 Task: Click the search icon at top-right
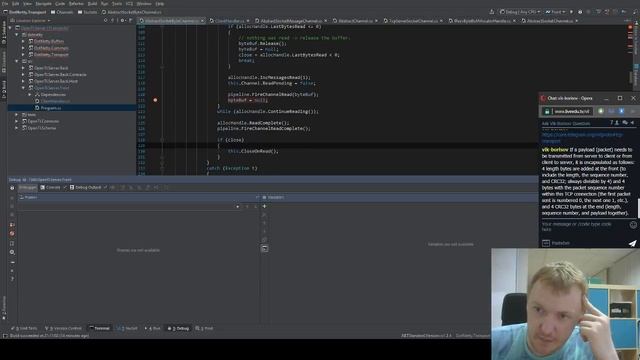tap(635, 12)
